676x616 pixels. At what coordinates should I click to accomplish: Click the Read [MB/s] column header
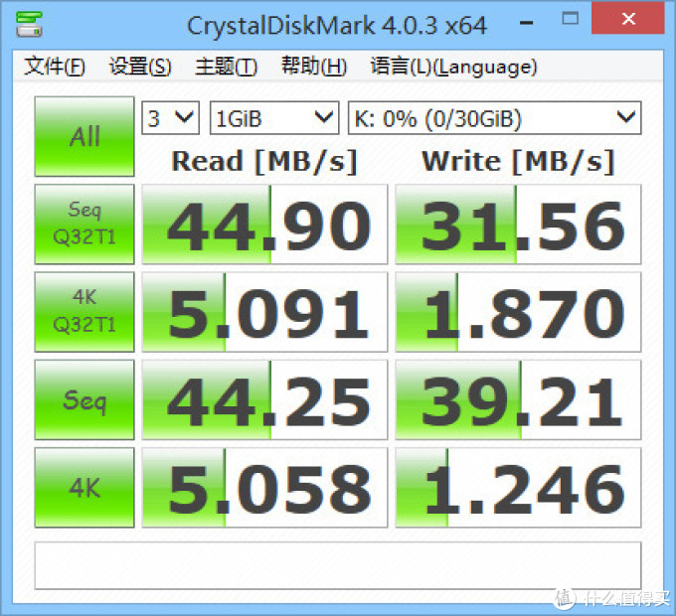pyautogui.click(x=264, y=162)
